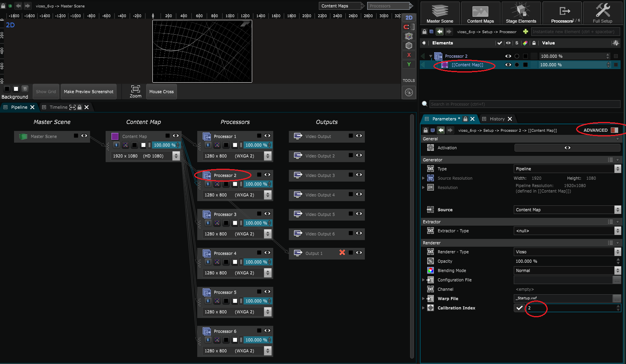Image resolution: width=626 pixels, height=364 pixels.
Task: Expand the Source Resolution parameter
Action: 423,178
